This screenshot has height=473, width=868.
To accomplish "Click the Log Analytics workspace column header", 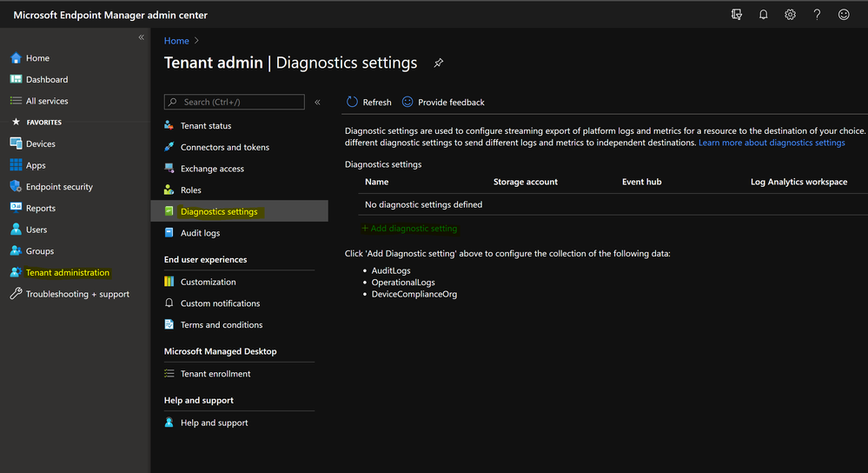I will tap(798, 182).
